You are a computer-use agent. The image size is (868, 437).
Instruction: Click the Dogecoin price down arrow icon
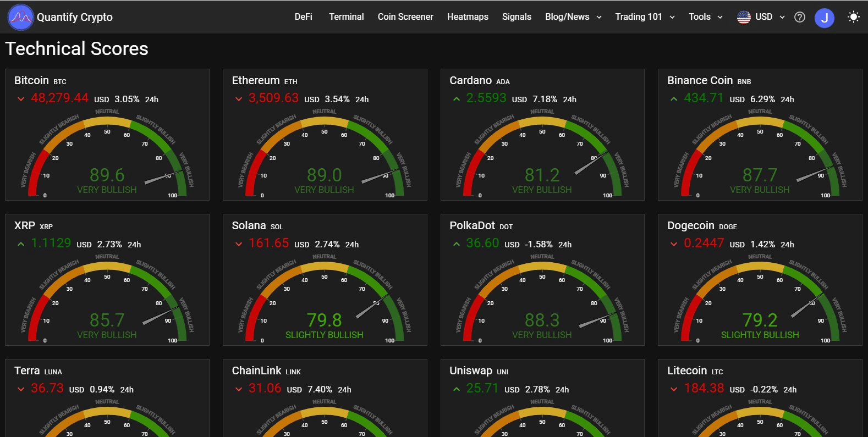click(x=674, y=244)
